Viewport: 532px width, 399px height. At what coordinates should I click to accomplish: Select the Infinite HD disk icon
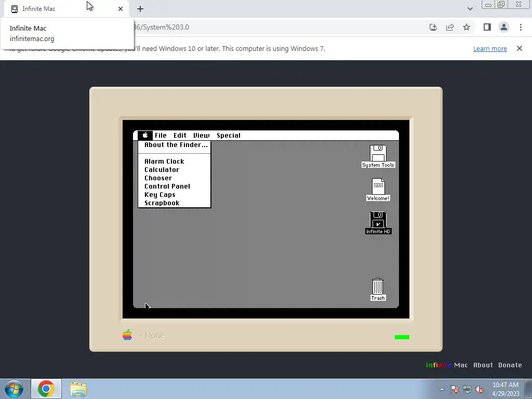coord(378,222)
